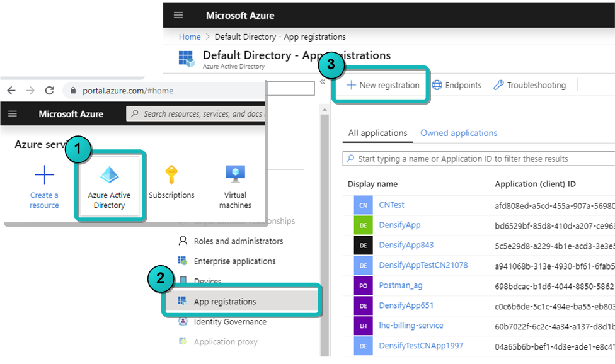Click the LH avatar for lhe-billing-service
615x364 pixels.
click(x=363, y=326)
